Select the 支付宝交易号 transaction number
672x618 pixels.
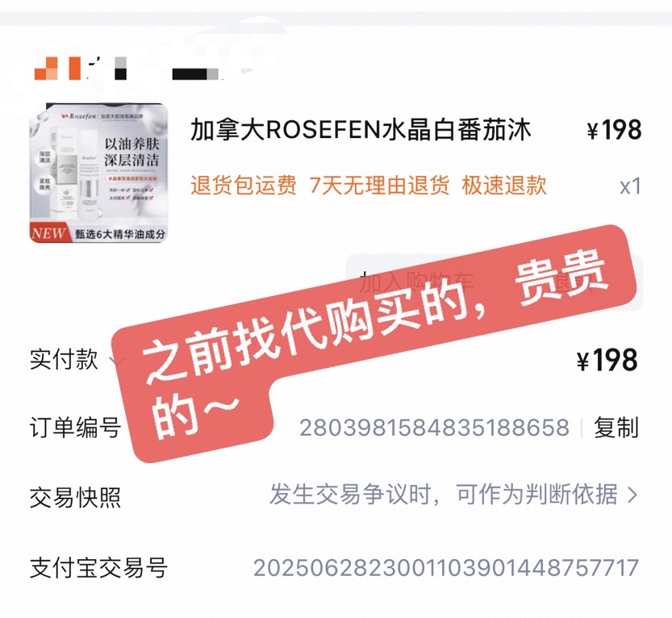point(445,568)
